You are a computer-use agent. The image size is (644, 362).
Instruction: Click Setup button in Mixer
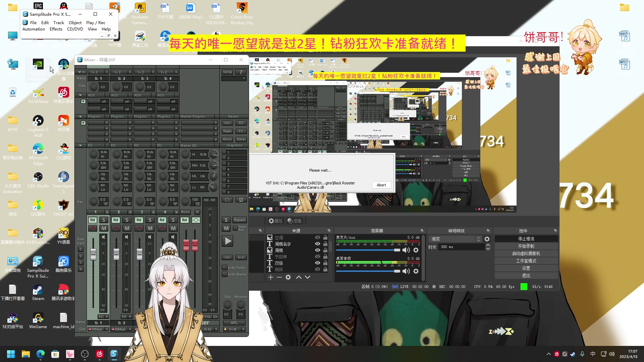pyautogui.click(x=227, y=72)
